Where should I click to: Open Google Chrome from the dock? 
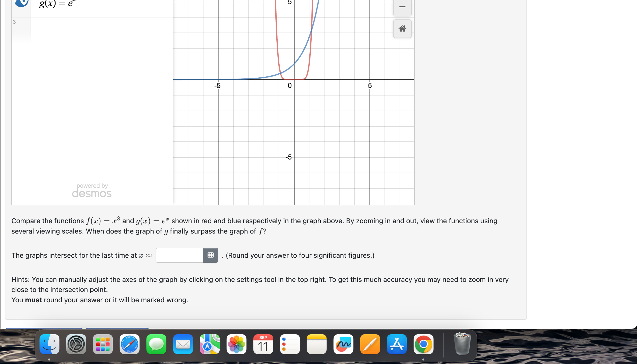[424, 344]
